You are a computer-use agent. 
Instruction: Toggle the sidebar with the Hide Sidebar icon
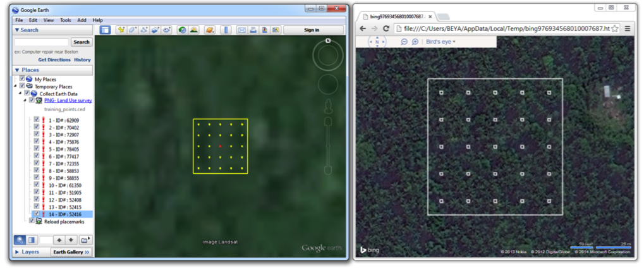pos(105,30)
